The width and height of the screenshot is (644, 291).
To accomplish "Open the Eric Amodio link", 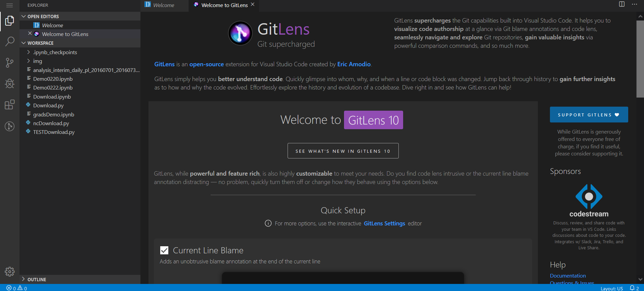I will (354, 64).
